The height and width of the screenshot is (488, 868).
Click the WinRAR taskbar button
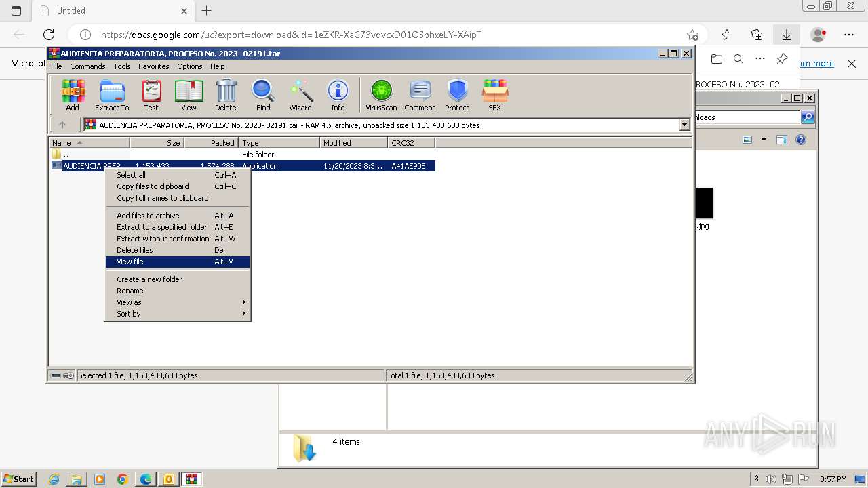point(192,479)
